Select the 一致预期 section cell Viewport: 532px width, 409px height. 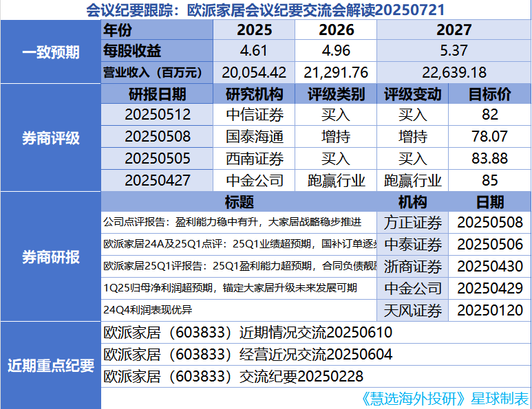(51, 52)
